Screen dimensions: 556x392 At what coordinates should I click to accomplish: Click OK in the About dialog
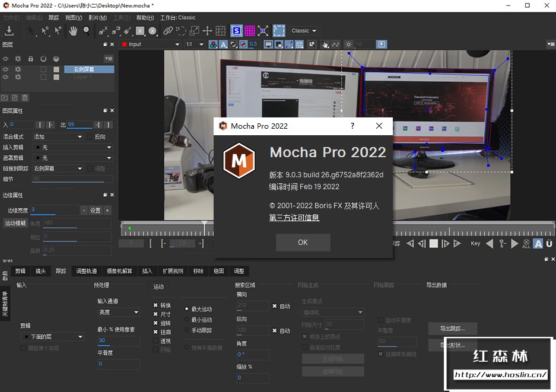[303, 243]
